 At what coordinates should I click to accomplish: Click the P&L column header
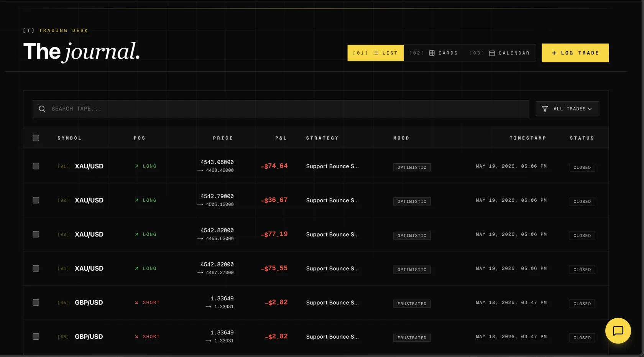tap(281, 138)
